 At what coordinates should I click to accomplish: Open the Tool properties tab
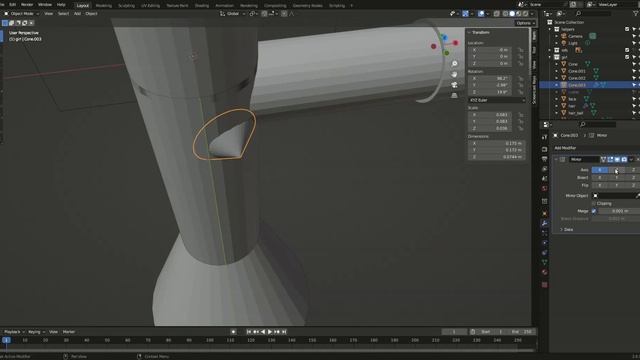point(544,138)
